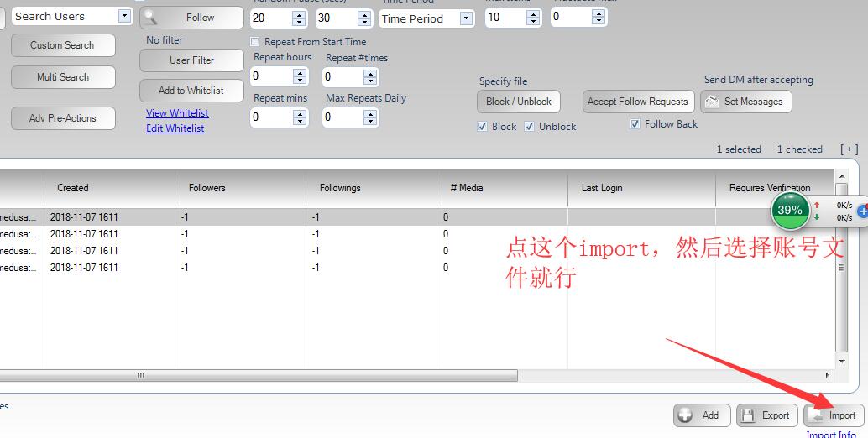Sort table by Followers column header

click(207, 188)
